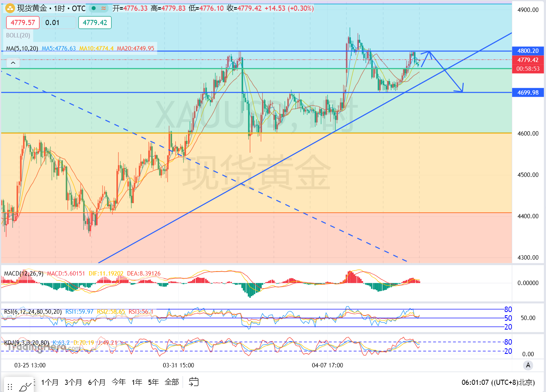Click the RSI1:59.97 value
This screenshot has height=392, width=546.
(x=79, y=312)
